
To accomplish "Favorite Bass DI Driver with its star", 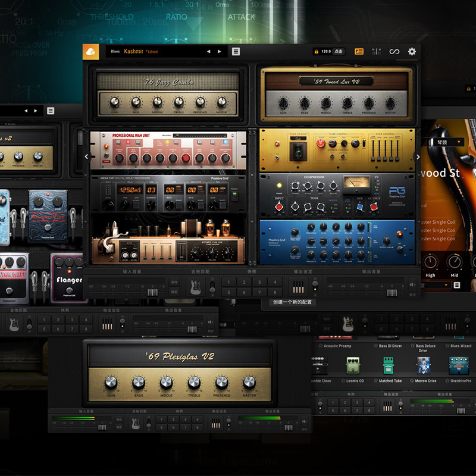I will point(376,346).
